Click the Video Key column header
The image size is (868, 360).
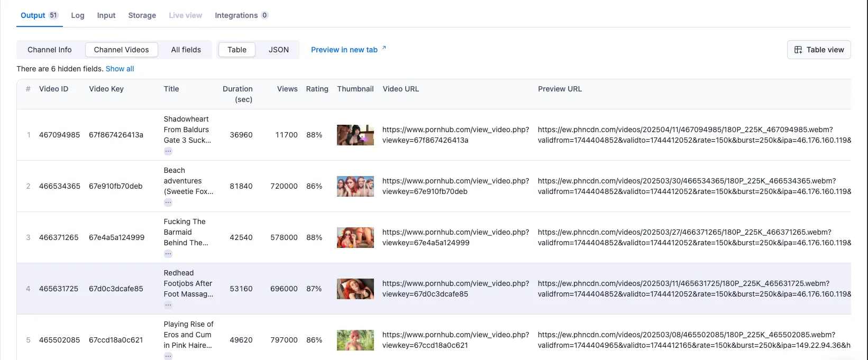106,89
